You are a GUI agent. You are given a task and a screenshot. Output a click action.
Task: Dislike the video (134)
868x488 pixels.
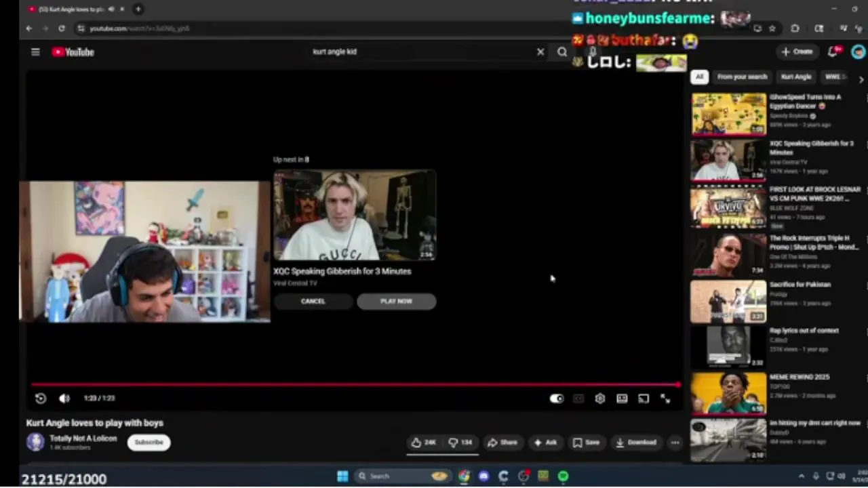[461, 443]
